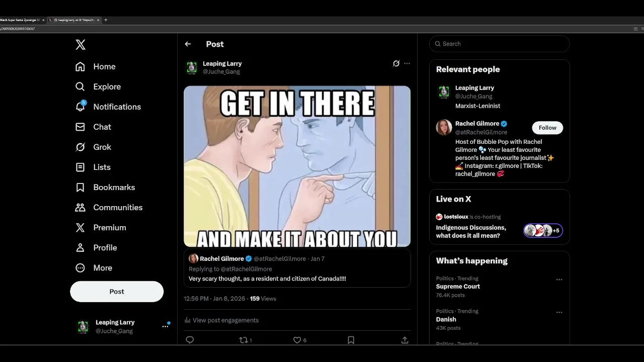Click the Grok icon beside post options

pyautogui.click(x=396, y=63)
